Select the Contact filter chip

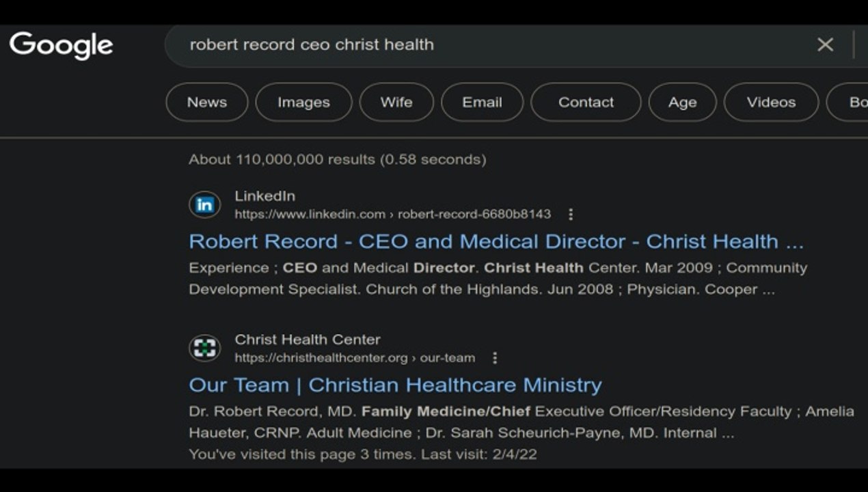586,102
